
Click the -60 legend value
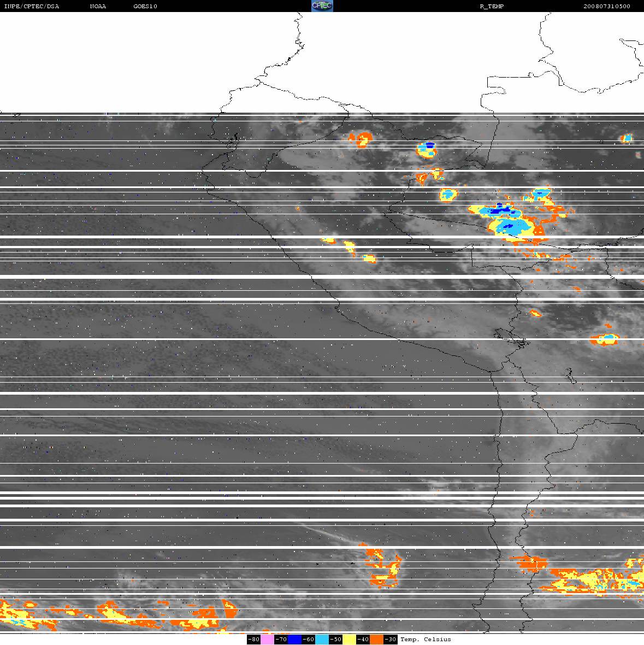point(308,639)
